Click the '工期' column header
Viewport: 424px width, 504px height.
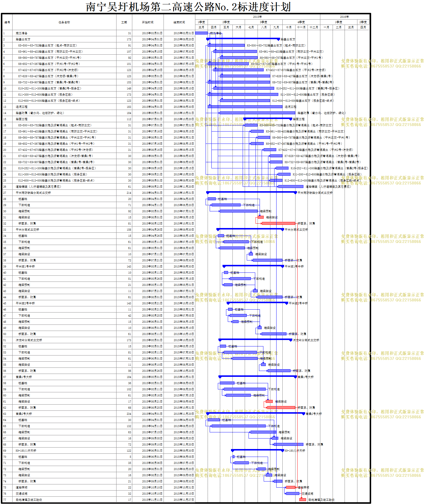[124, 22]
